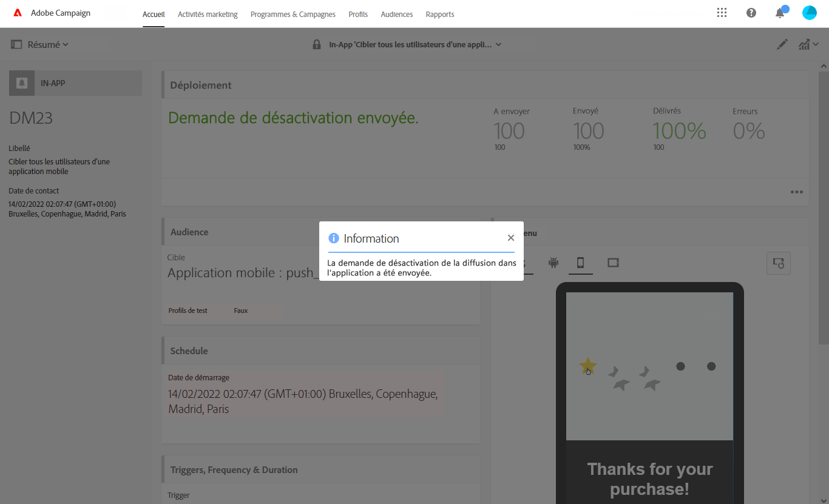Click the 'Profils de test' Faux value
The image size is (829, 504).
[x=241, y=311]
